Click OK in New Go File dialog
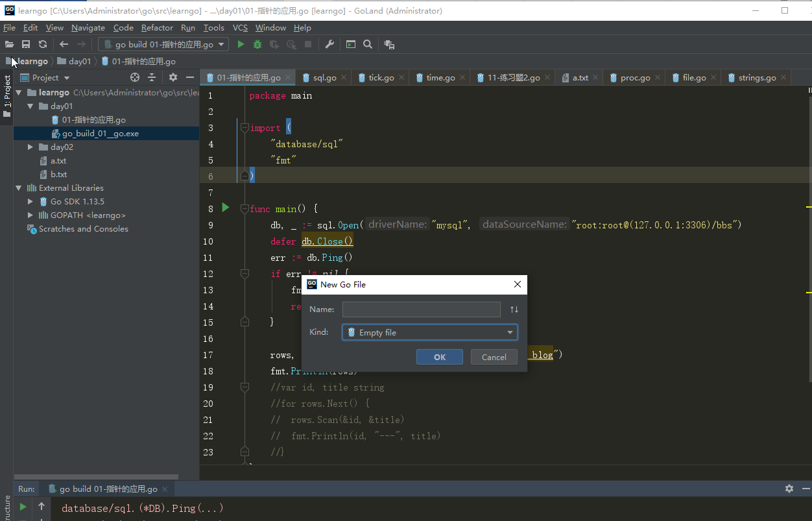The height and width of the screenshot is (521, 812). click(440, 357)
